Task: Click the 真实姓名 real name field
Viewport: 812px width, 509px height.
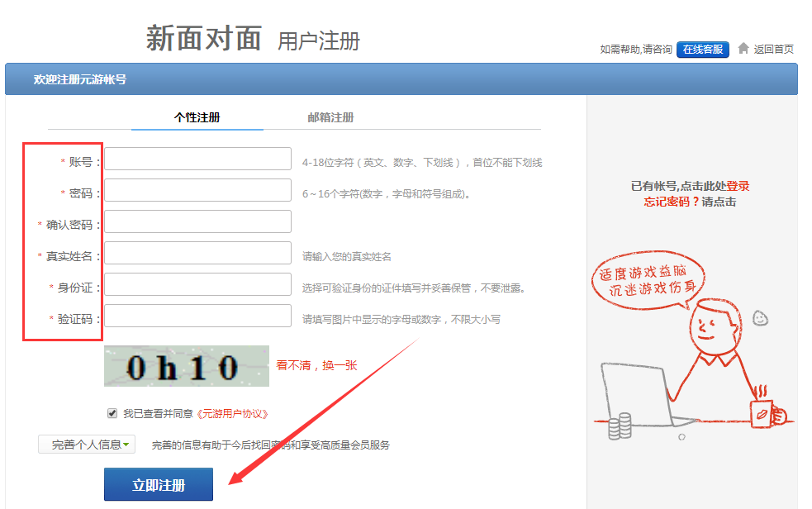Action: coord(197,252)
